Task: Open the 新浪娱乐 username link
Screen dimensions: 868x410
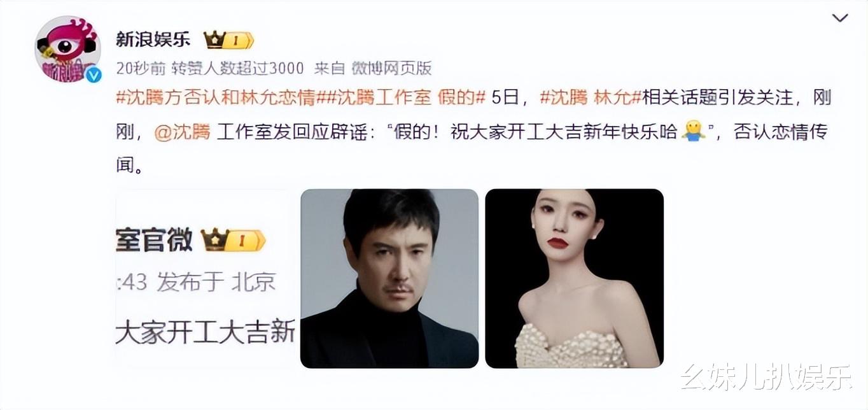Action: pyautogui.click(x=153, y=40)
